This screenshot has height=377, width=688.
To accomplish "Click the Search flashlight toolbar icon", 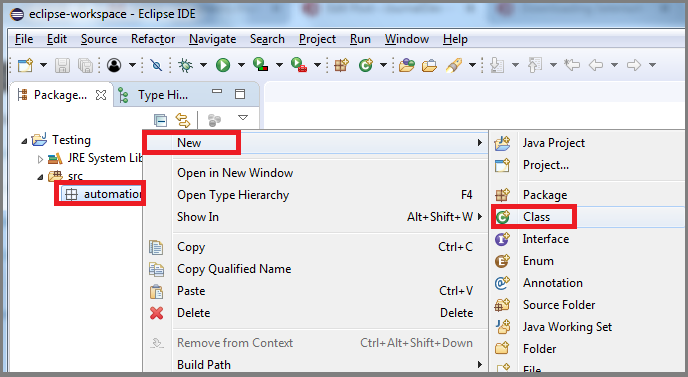I will click(454, 65).
